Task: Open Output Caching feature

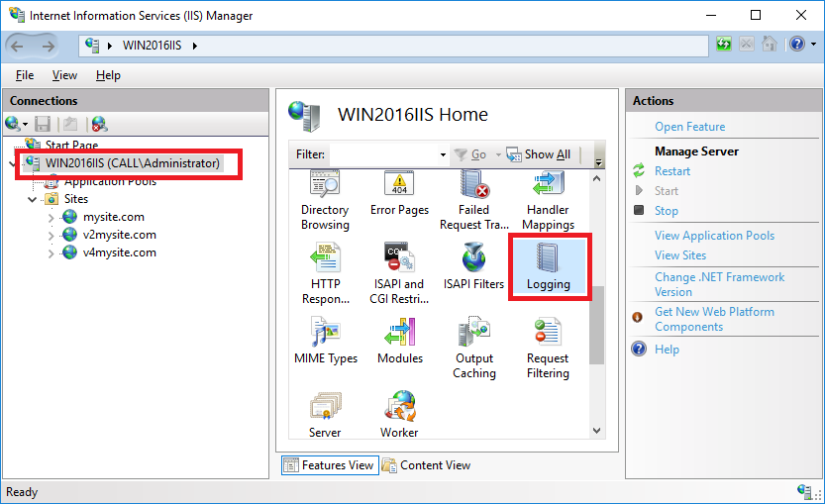Action: [x=474, y=348]
